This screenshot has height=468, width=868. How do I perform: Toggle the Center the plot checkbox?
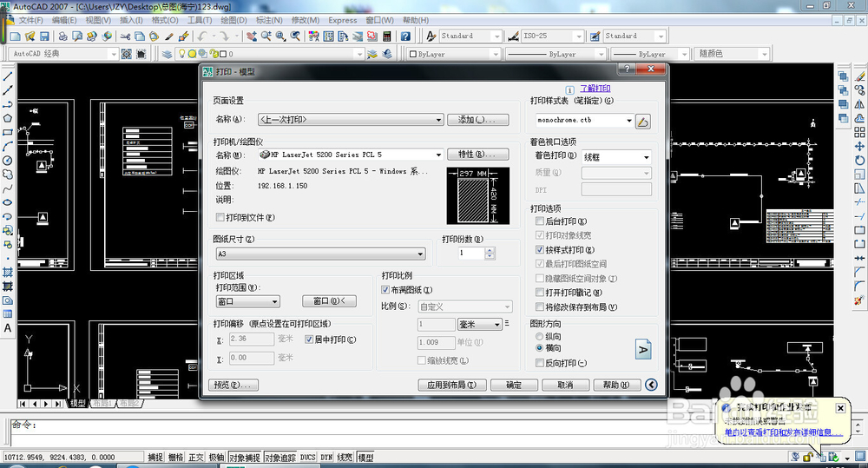(x=309, y=339)
